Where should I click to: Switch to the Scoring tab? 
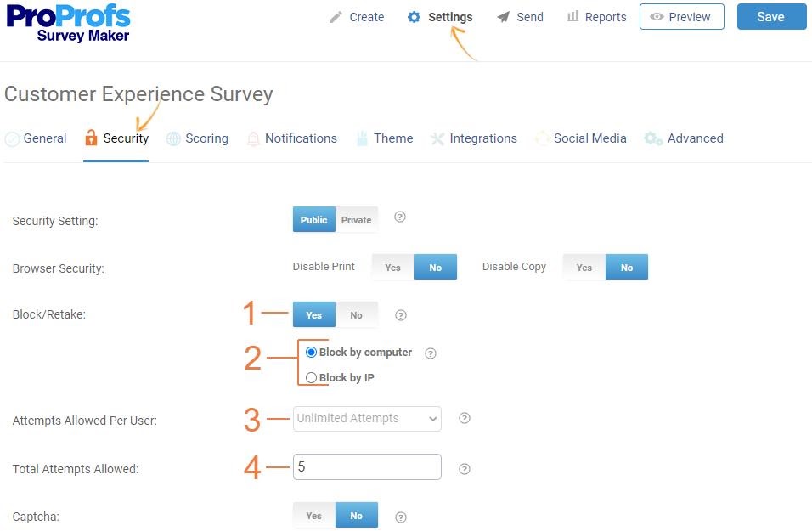197,138
